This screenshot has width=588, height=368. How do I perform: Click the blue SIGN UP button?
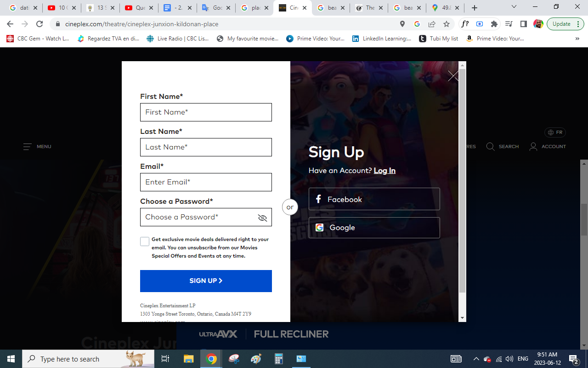point(206,281)
